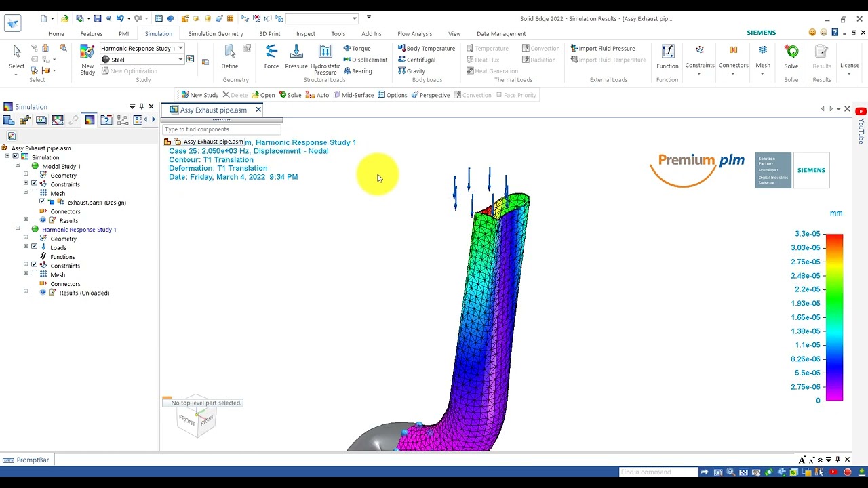Pin the Simulation pane
Image resolution: width=868 pixels, height=488 pixels.
pyautogui.click(x=142, y=106)
